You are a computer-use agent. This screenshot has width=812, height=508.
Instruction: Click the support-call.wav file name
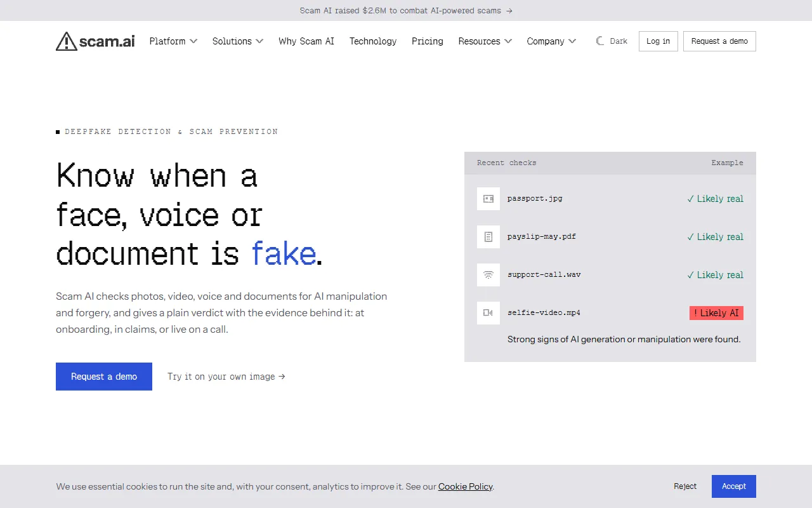[544, 275]
